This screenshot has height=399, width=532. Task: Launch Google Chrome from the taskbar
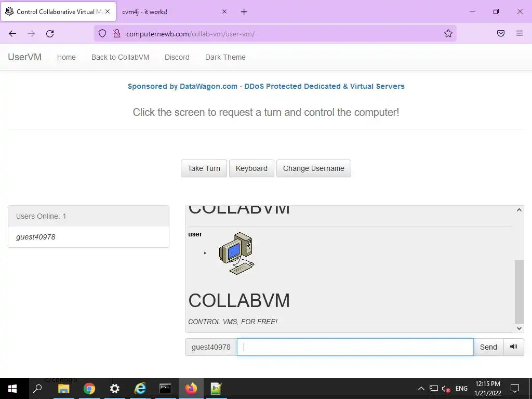pyautogui.click(x=89, y=389)
